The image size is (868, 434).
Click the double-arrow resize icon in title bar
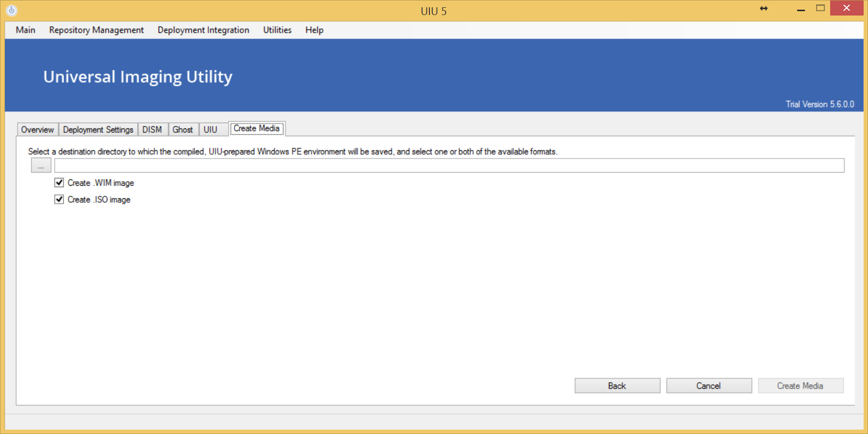764,8
